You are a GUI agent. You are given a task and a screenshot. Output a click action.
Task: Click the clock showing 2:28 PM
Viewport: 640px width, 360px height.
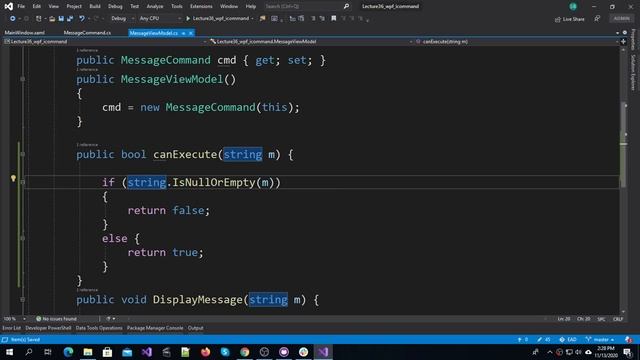pyautogui.click(x=606, y=352)
